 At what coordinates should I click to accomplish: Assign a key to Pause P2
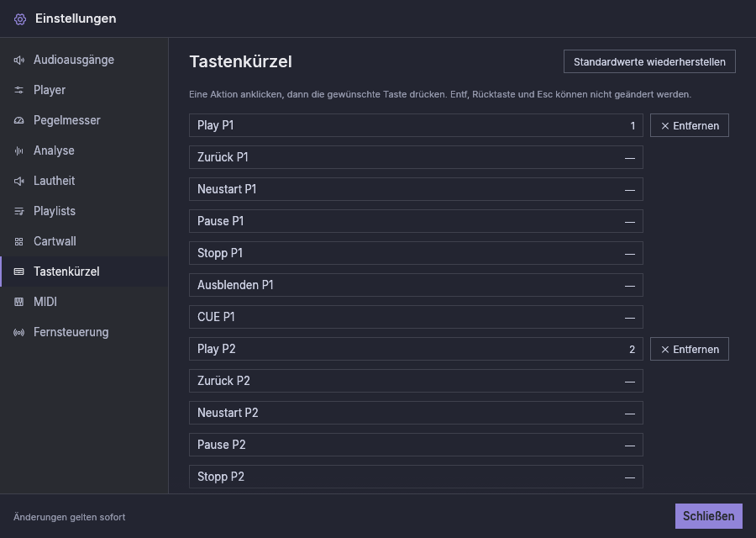click(416, 445)
